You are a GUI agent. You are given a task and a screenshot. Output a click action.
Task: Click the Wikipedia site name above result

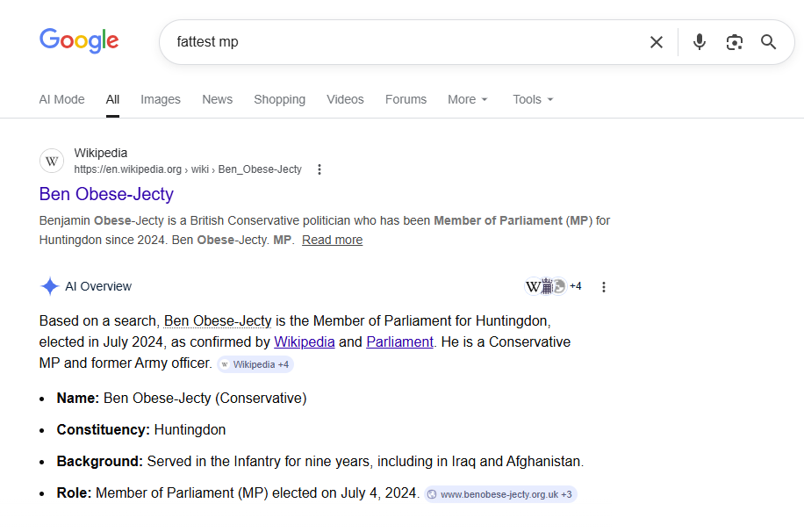[100, 153]
